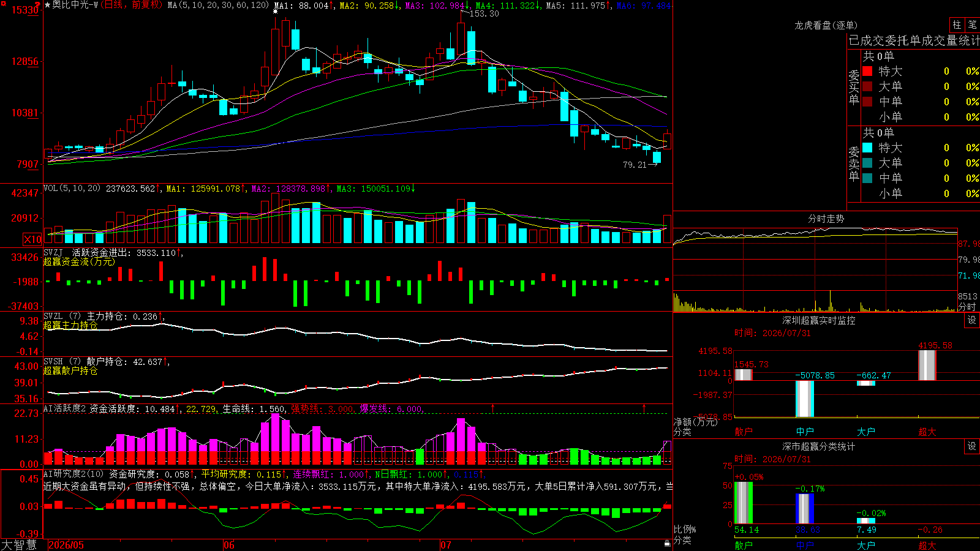Switch to 柱 bar view
The image size is (980, 551).
(957, 25)
